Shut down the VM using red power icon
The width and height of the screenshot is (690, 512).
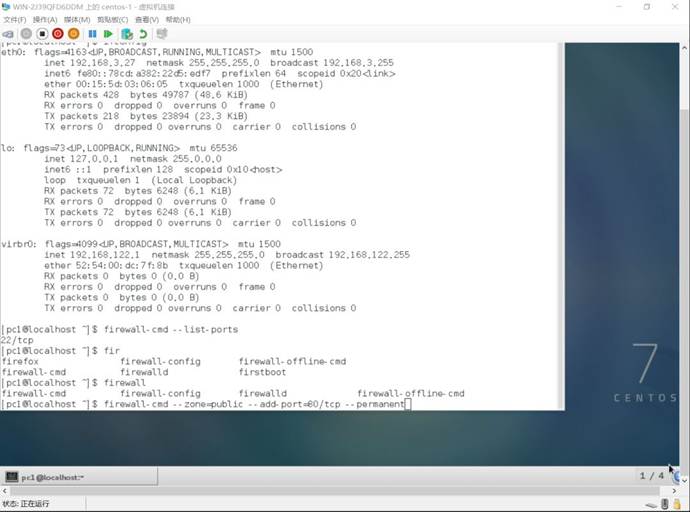[58, 34]
